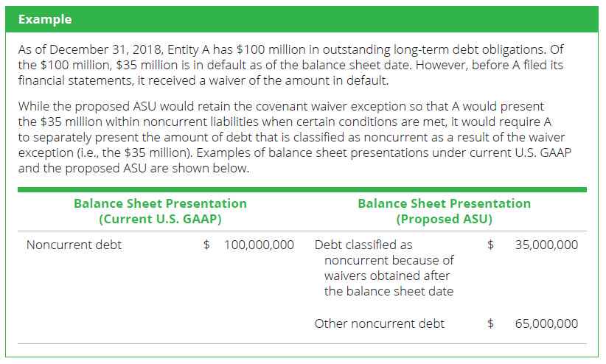
Task: Click 'Other noncurrent debt' label
Action: coord(379,323)
